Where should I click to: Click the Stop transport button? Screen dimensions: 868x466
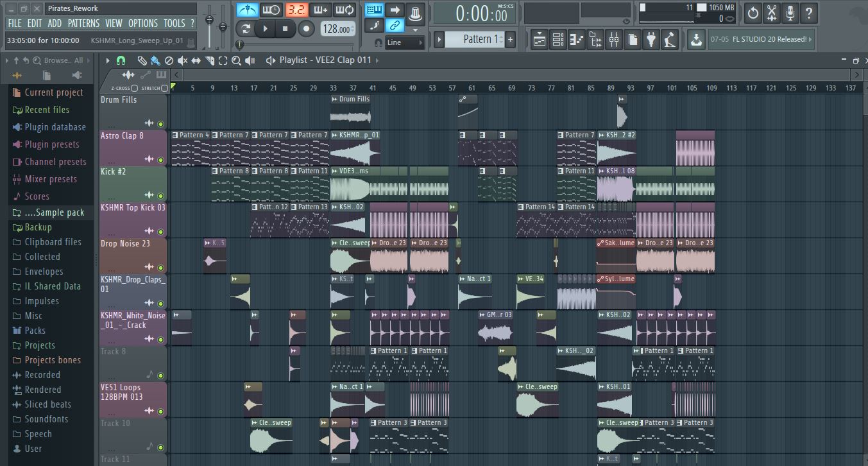[285, 28]
